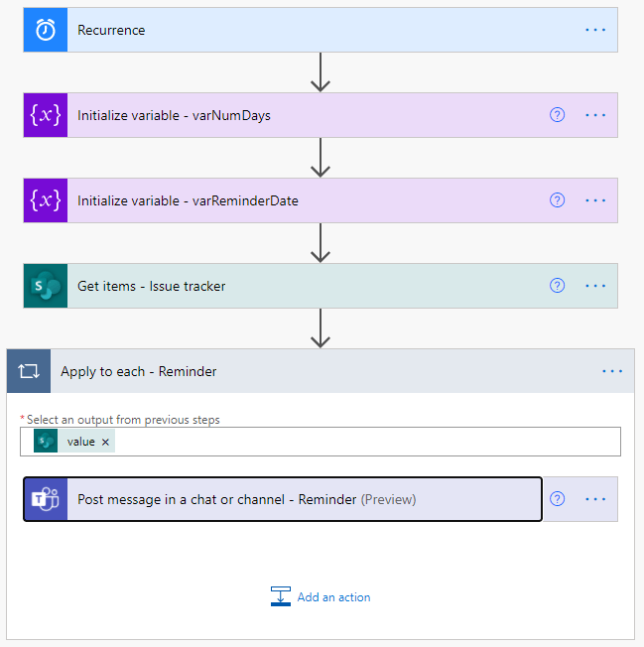Open the Post message step ellipsis menu
644x647 pixels.
coord(595,499)
